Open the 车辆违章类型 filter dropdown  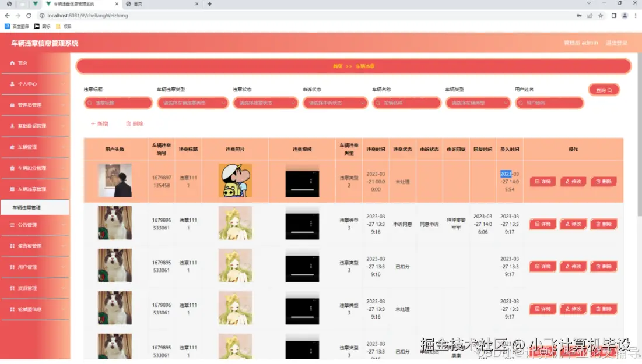192,103
